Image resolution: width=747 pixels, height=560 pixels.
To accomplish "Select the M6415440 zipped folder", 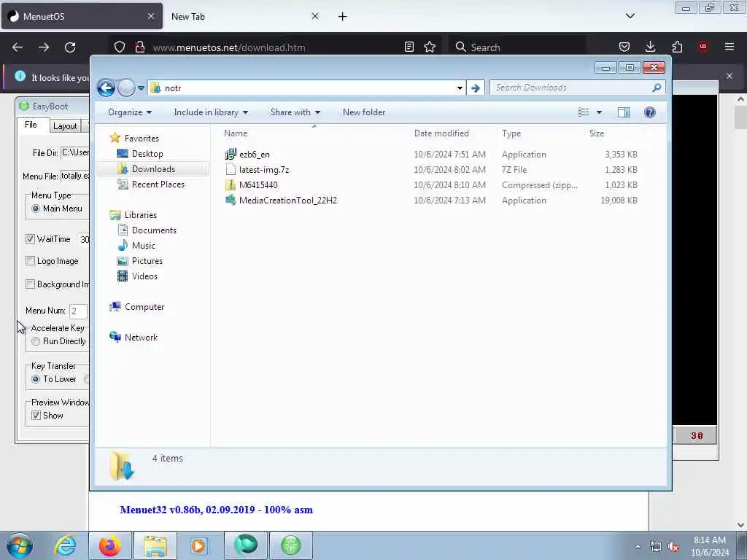I will [x=258, y=184].
